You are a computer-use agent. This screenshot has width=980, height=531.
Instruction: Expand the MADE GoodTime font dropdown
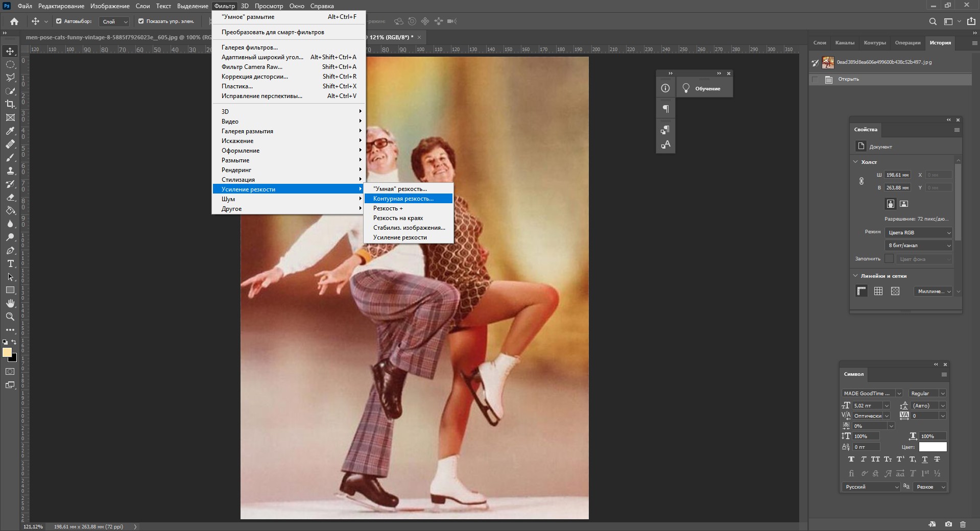click(899, 393)
